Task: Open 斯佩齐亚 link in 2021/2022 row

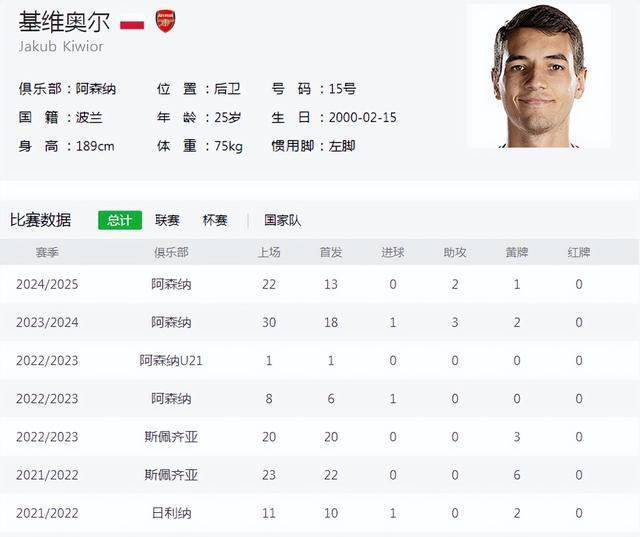Action: 171,475
